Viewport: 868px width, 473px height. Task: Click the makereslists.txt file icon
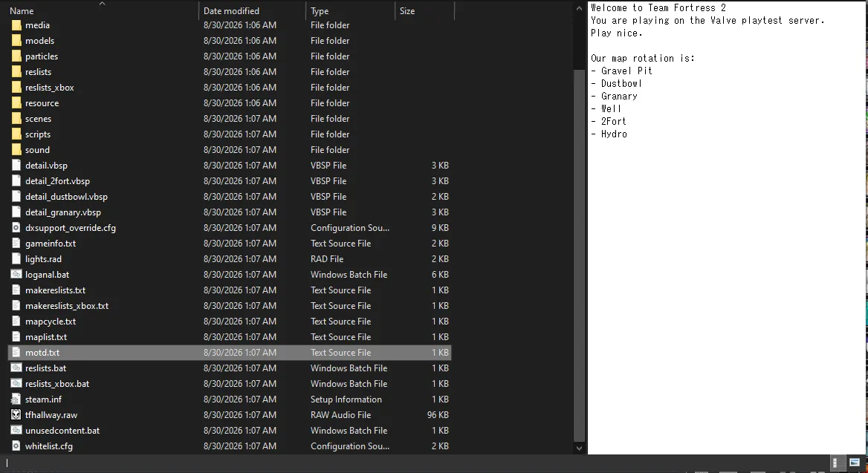coord(16,290)
